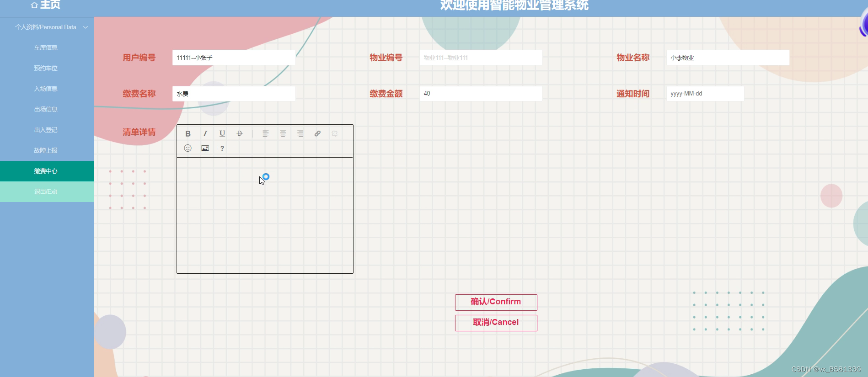Insert an image into the editor
The image size is (868, 377).
coord(205,148)
